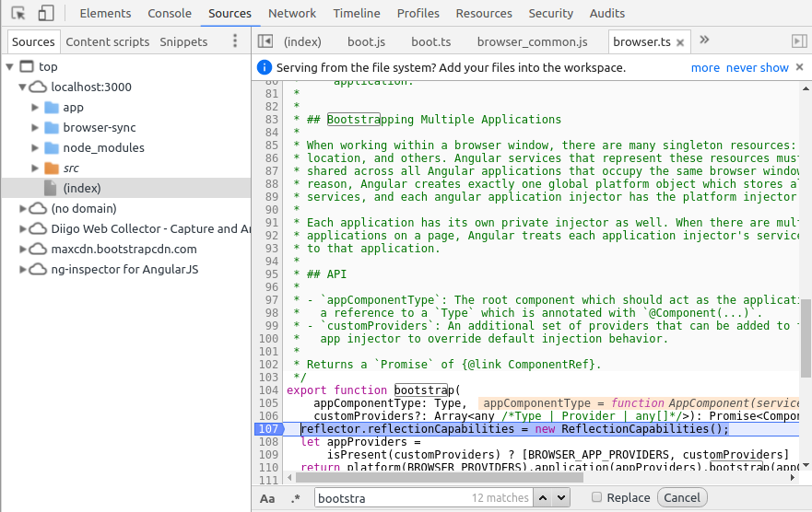Click the 'never show' link
This screenshot has width=812, height=512.
(x=757, y=68)
